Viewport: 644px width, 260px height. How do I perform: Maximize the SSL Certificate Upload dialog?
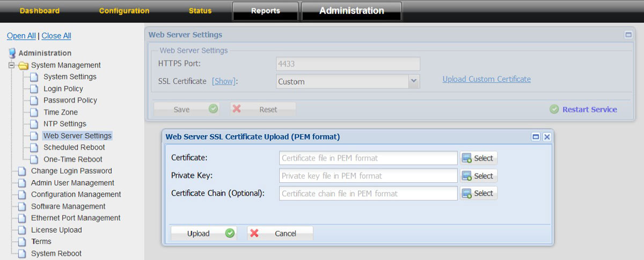(536, 137)
